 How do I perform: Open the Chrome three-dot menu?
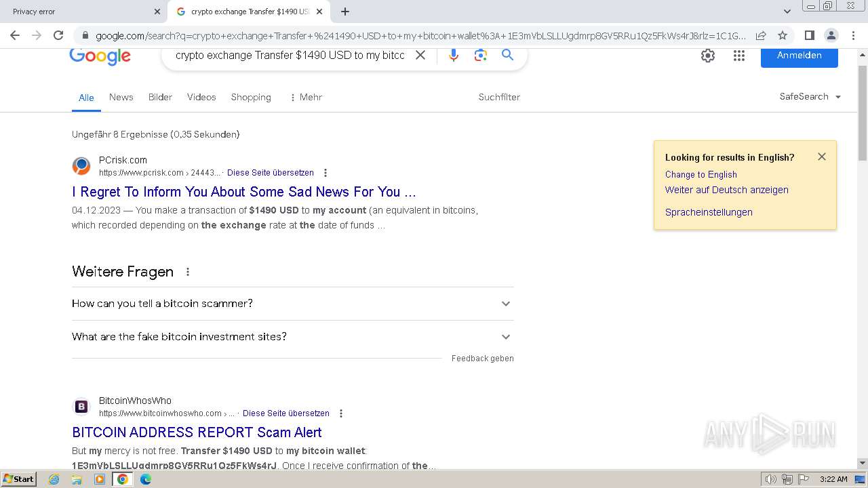tap(852, 35)
